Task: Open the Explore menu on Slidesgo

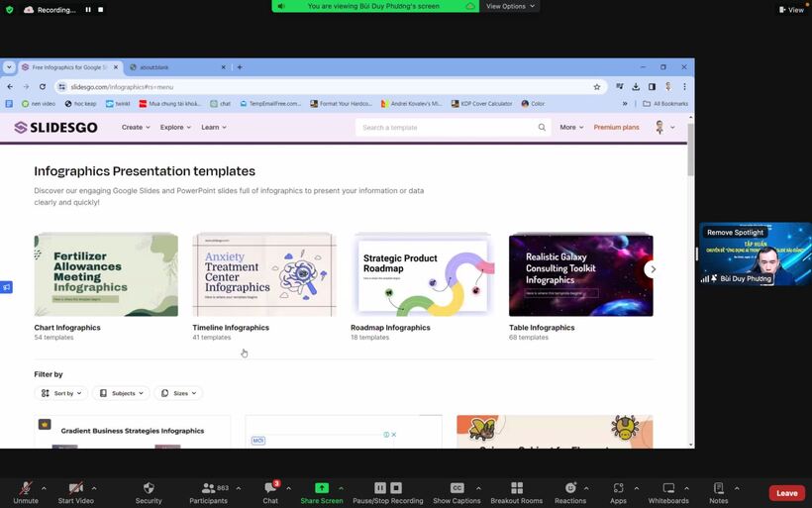Action: click(176, 128)
